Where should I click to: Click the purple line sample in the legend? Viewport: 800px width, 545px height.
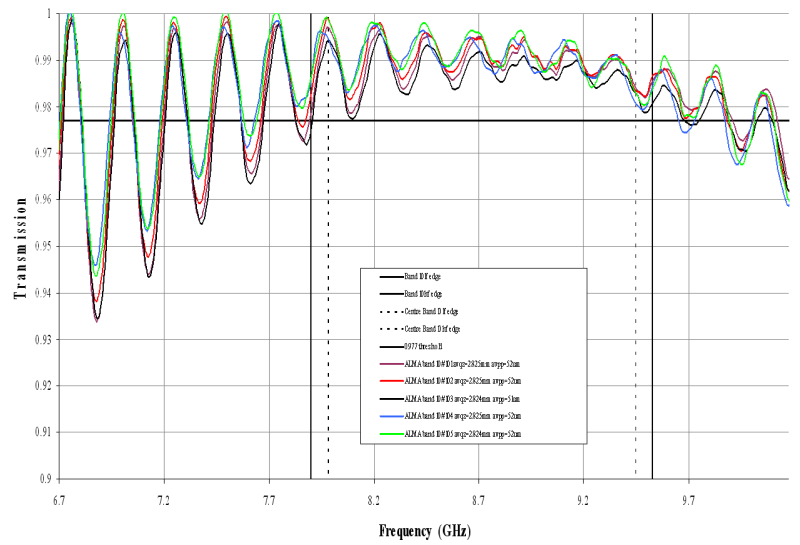pos(391,364)
